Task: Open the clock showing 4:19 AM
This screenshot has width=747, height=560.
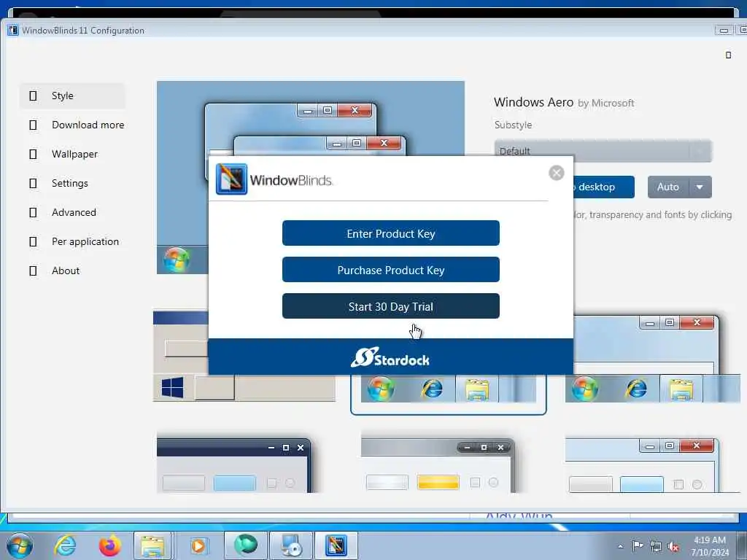Action: click(710, 545)
